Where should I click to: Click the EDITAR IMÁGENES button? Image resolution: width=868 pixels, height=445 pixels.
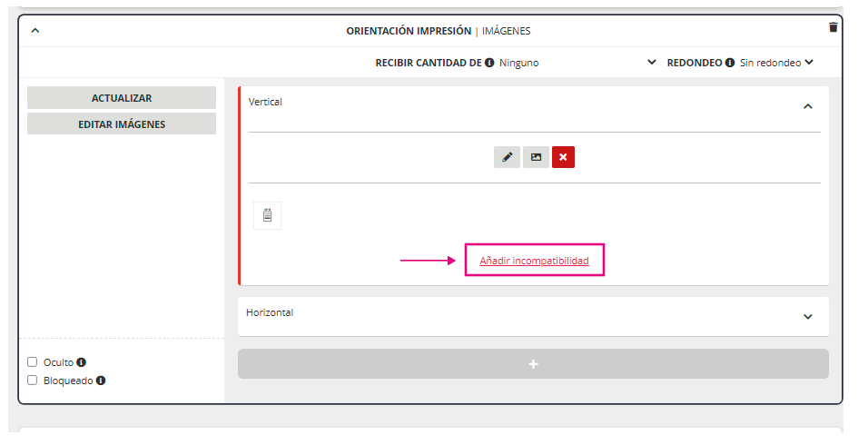pos(122,124)
